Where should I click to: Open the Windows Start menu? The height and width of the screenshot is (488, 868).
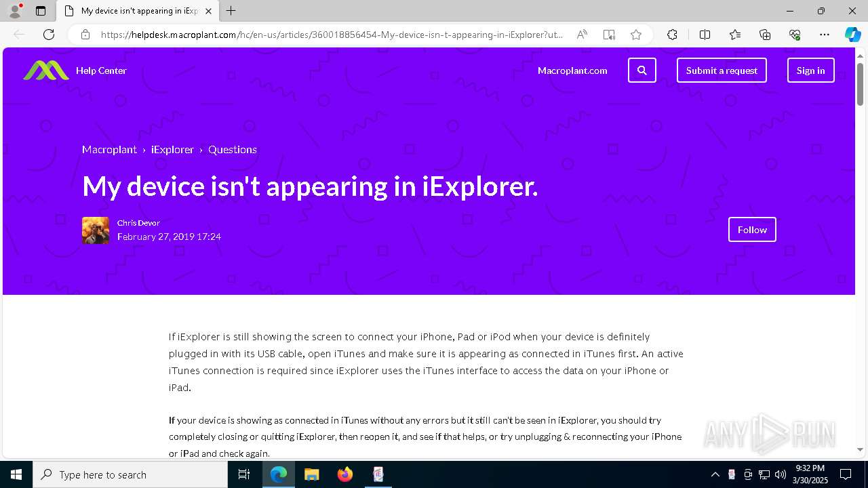[16, 474]
